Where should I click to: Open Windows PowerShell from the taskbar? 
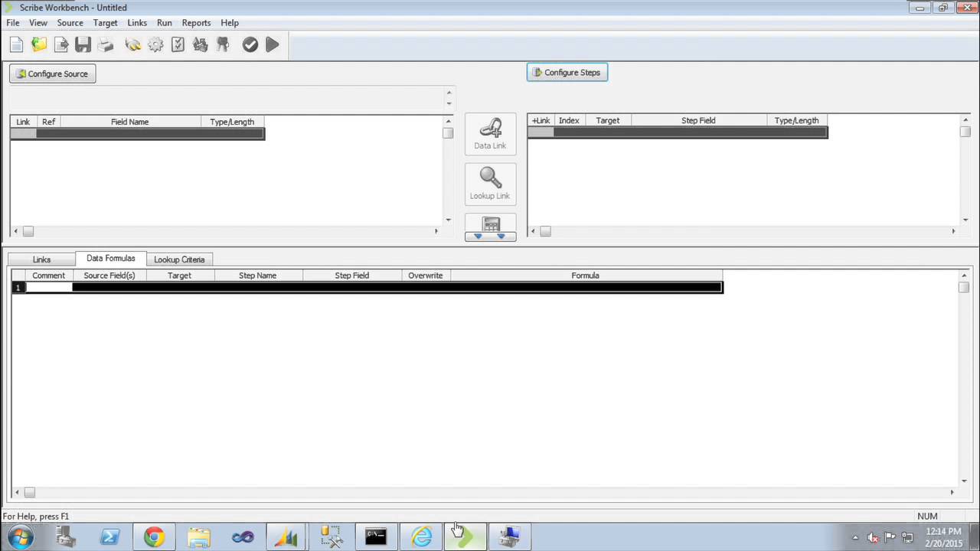[x=109, y=537]
